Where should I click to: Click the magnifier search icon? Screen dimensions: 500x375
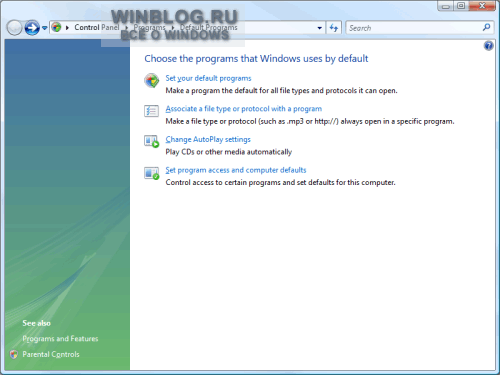coord(486,27)
